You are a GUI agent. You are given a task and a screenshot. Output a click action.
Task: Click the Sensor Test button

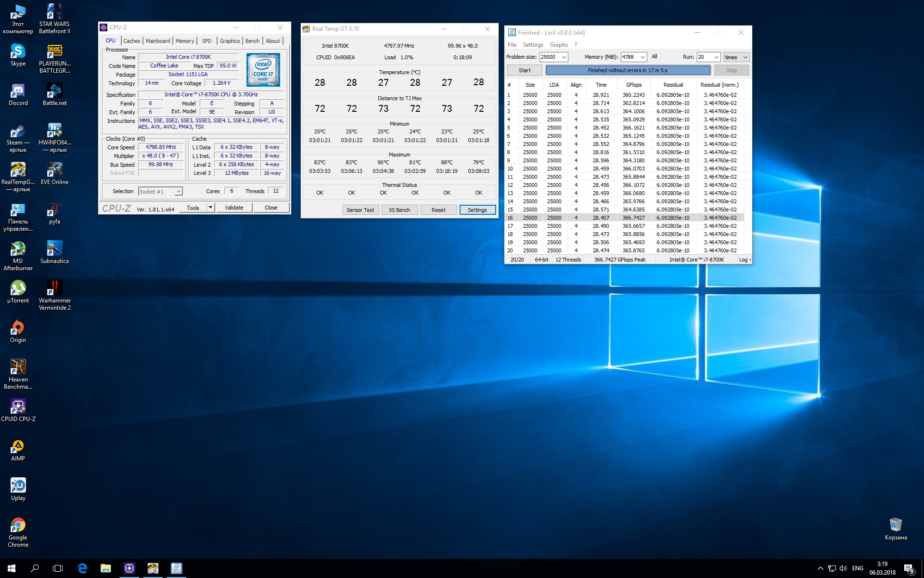click(x=360, y=210)
